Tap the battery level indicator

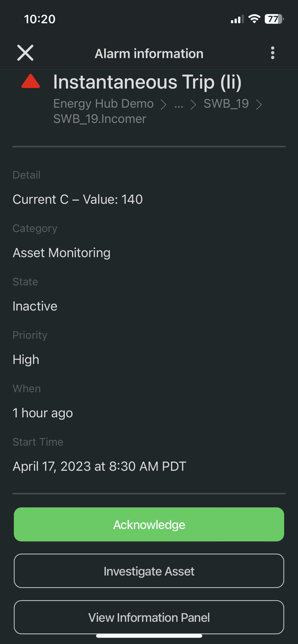273,19
